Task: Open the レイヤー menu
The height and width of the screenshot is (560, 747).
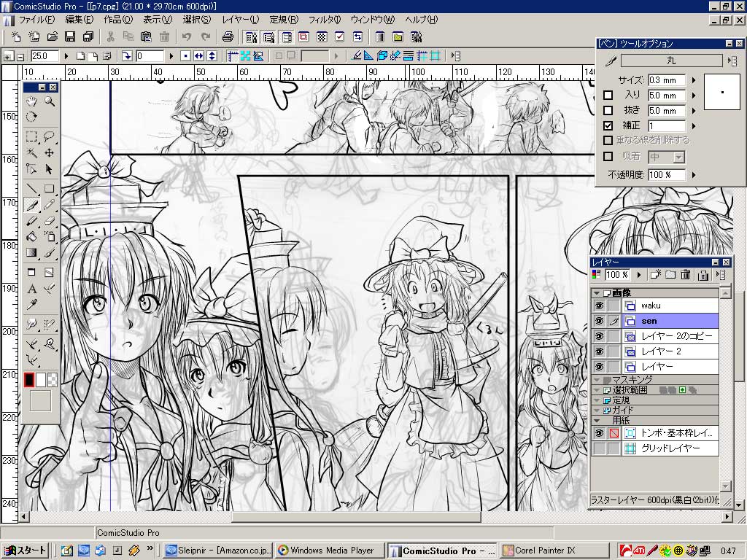Action: coord(240,20)
